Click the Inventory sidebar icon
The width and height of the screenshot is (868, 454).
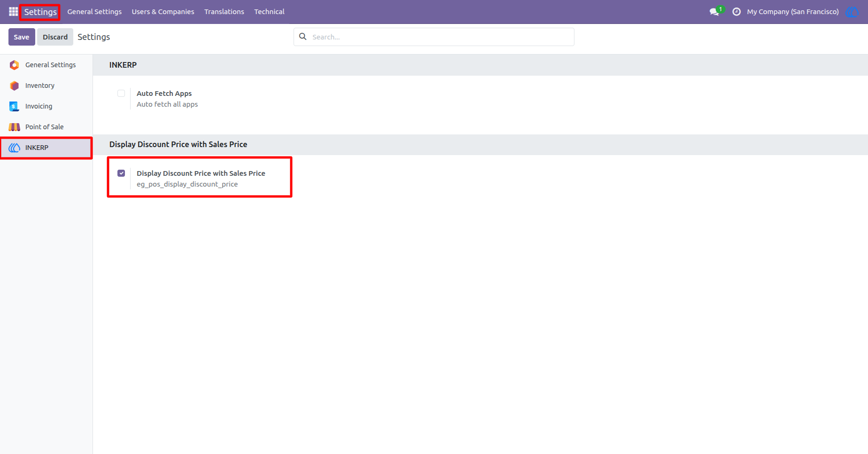tap(15, 86)
